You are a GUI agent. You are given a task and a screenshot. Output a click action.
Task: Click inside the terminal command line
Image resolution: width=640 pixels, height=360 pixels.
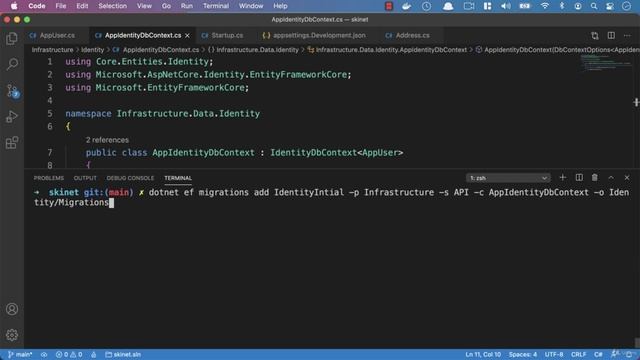coord(331,197)
